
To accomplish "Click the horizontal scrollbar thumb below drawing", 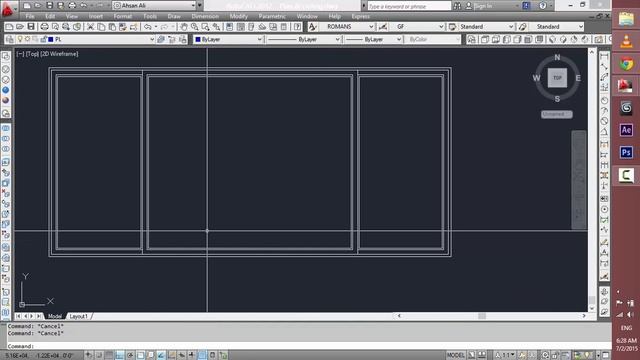I will [482, 316].
